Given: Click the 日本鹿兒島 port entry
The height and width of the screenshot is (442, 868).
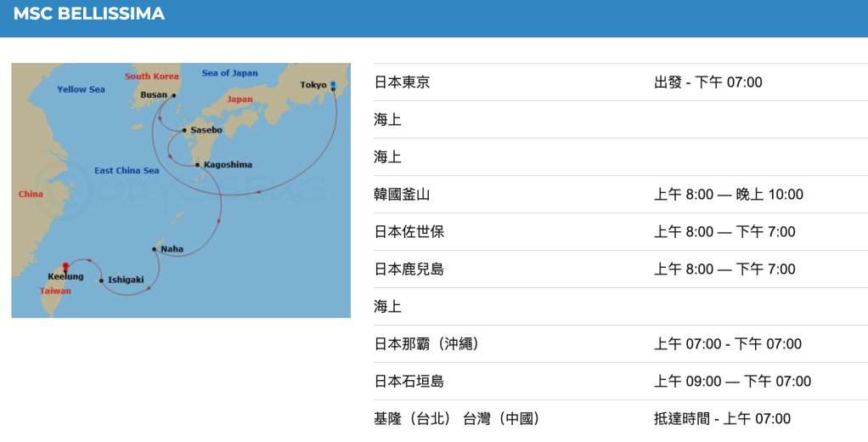Looking at the screenshot, I should pos(409,269).
